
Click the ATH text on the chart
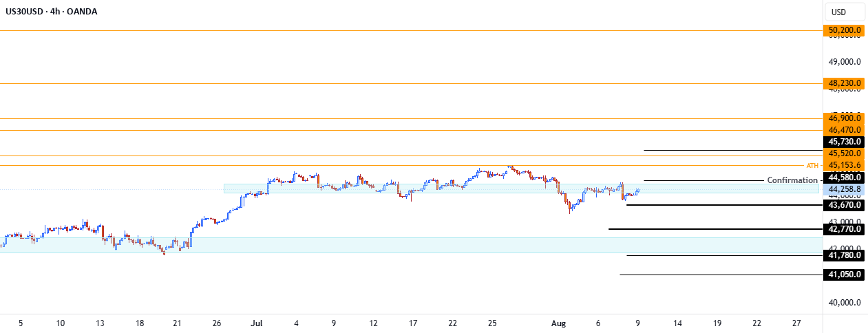click(812, 165)
